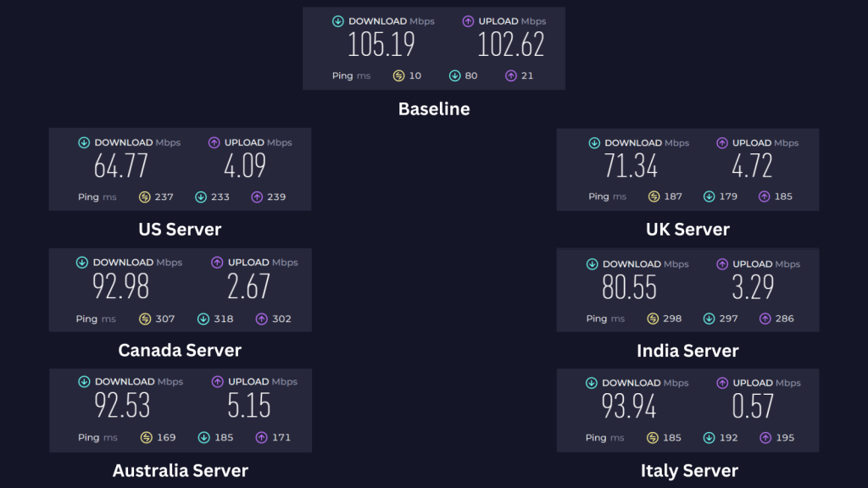Viewport: 868px width, 488px height.
Task: Click the US Server upload arrow icon
Action: (214, 142)
